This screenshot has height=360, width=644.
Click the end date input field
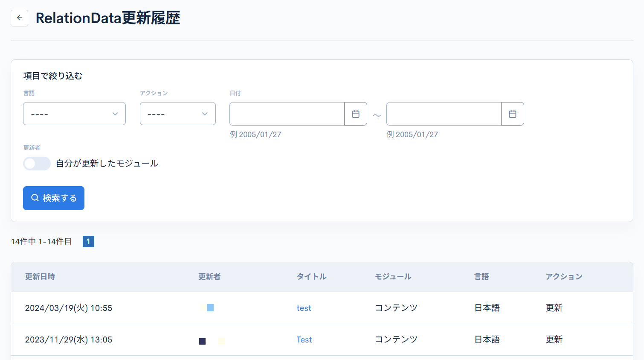tap(444, 114)
